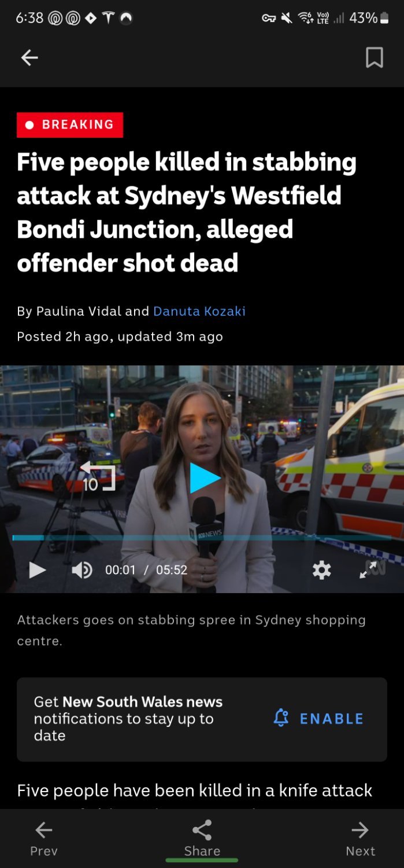This screenshot has width=404, height=868.
Task: Play video with center play button
Action: pos(205,478)
